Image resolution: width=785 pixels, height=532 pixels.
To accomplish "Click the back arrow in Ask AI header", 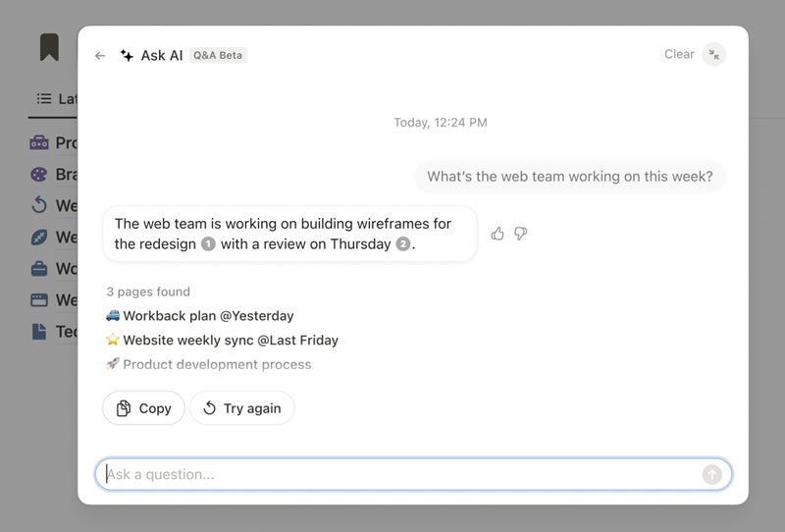I will (100, 56).
